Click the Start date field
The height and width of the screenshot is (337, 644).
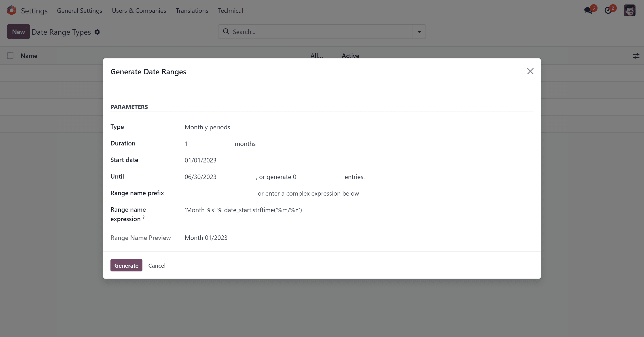(201, 160)
